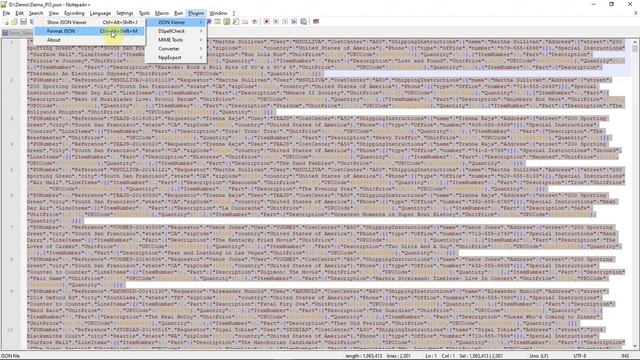Close the current document with menu-bar X

click(635, 13)
